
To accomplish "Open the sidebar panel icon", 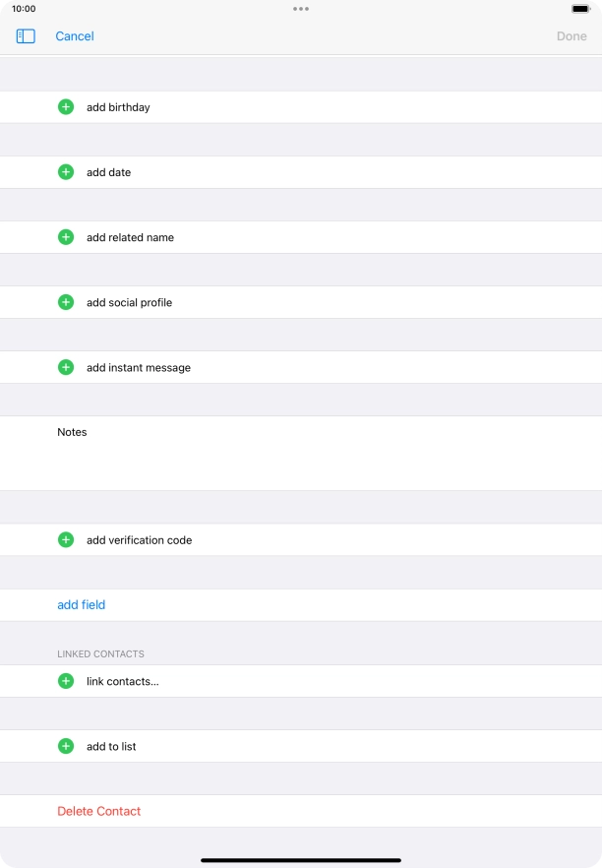I will [24, 35].
